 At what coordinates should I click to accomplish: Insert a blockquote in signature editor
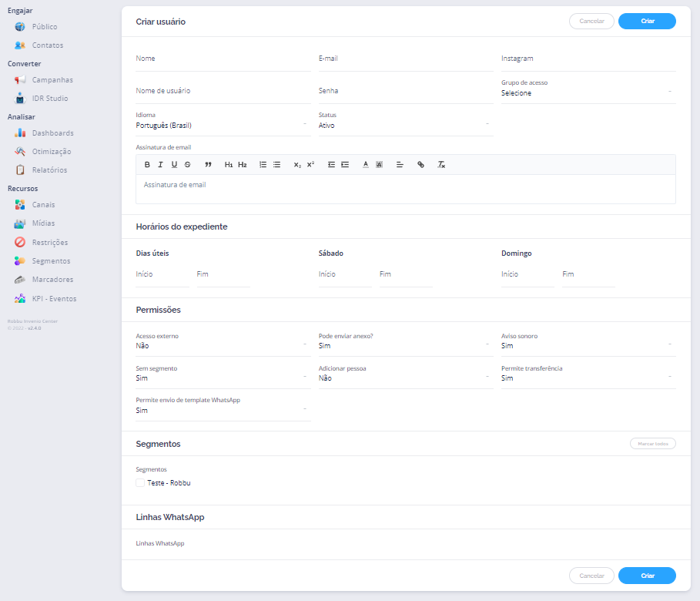tap(208, 165)
